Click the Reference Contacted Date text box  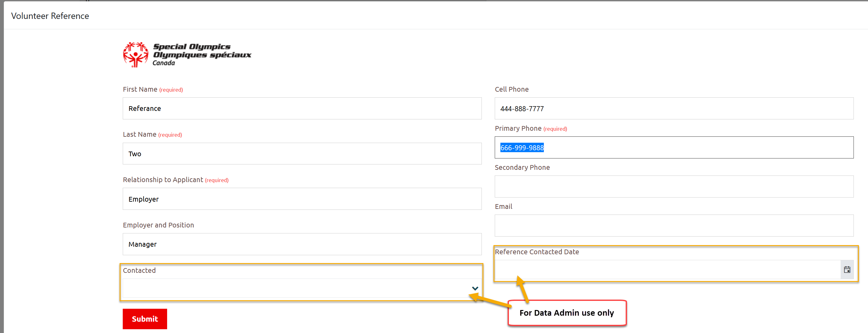click(x=668, y=270)
